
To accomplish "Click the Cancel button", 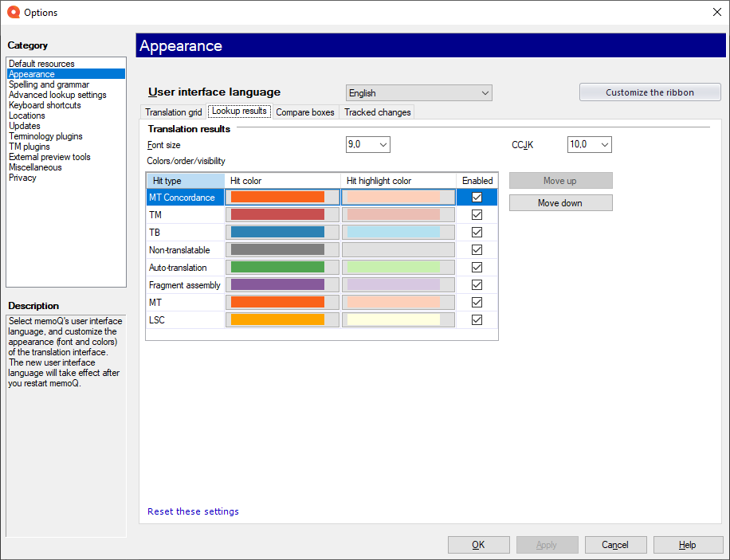I will (615, 545).
